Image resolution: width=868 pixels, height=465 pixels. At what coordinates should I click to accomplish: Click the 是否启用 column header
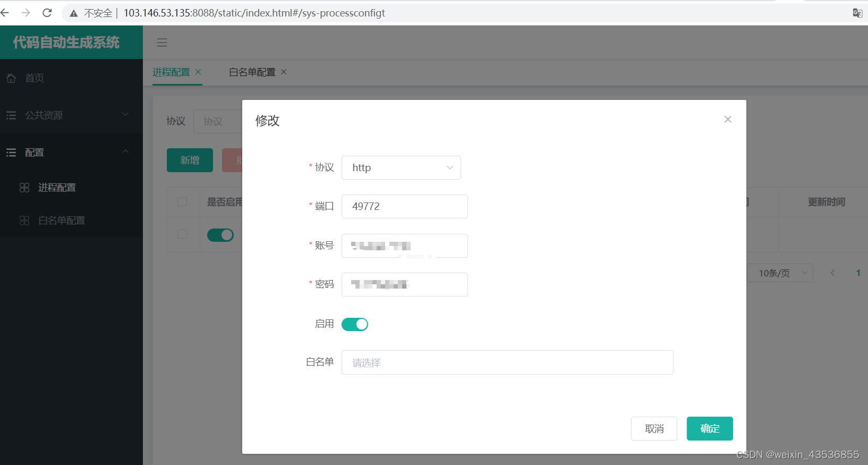225,202
